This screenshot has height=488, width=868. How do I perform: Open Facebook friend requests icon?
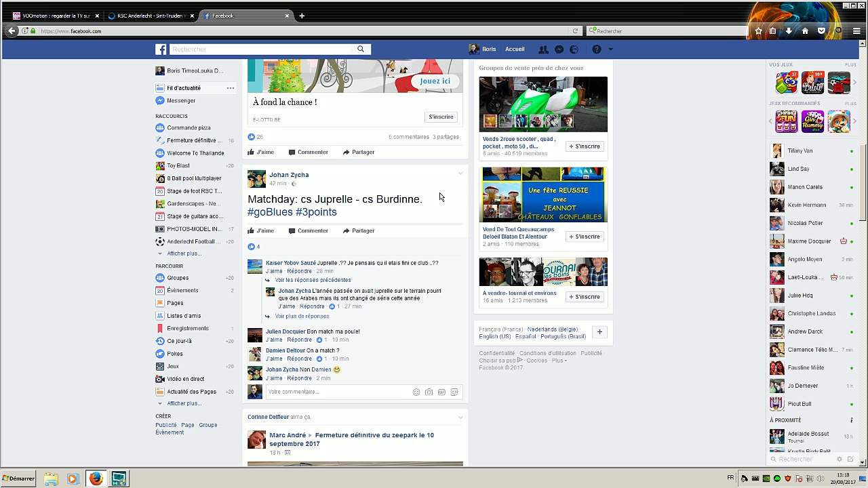point(543,49)
